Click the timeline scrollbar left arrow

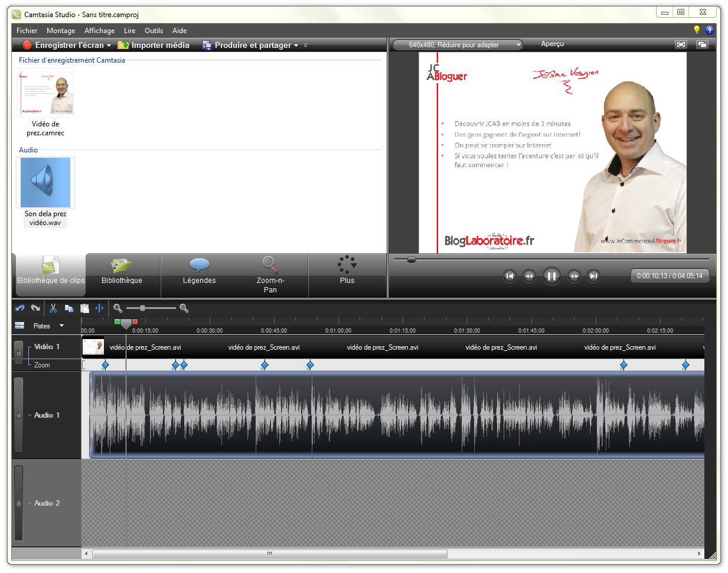(86, 554)
